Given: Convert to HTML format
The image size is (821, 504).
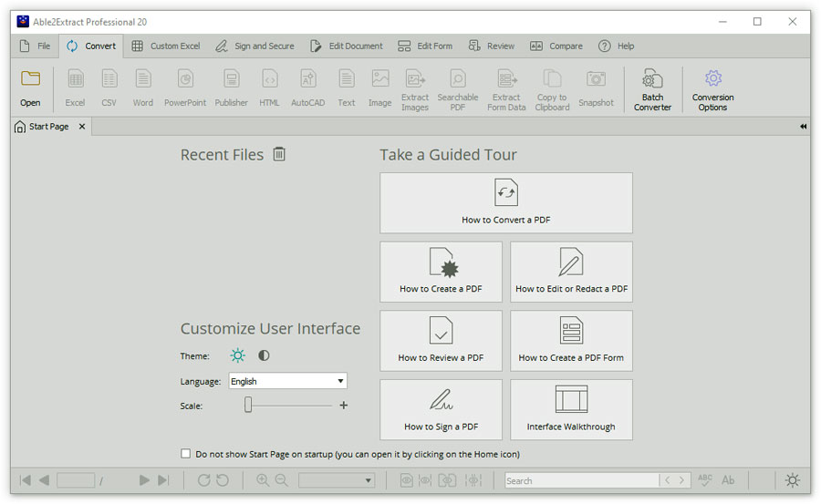Looking at the screenshot, I should (269, 87).
